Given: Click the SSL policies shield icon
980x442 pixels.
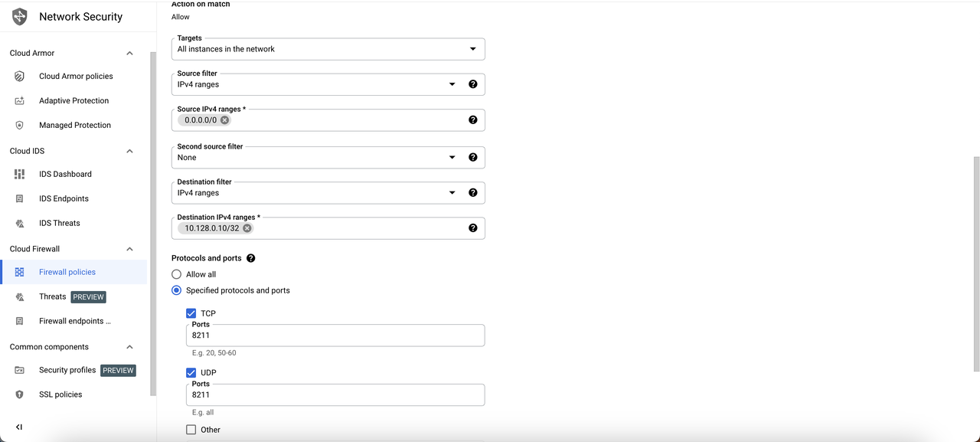Looking at the screenshot, I should [20, 395].
